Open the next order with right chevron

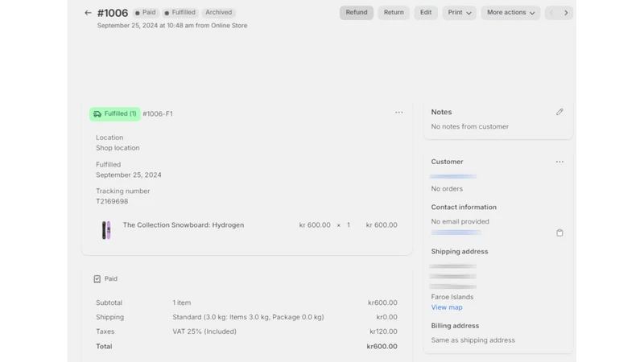click(566, 13)
